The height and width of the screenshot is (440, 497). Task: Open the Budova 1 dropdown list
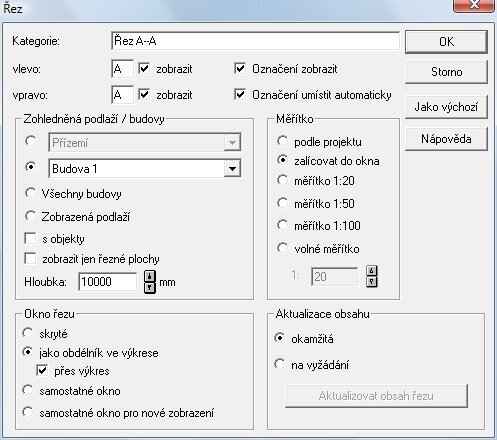(x=232, y=169)
